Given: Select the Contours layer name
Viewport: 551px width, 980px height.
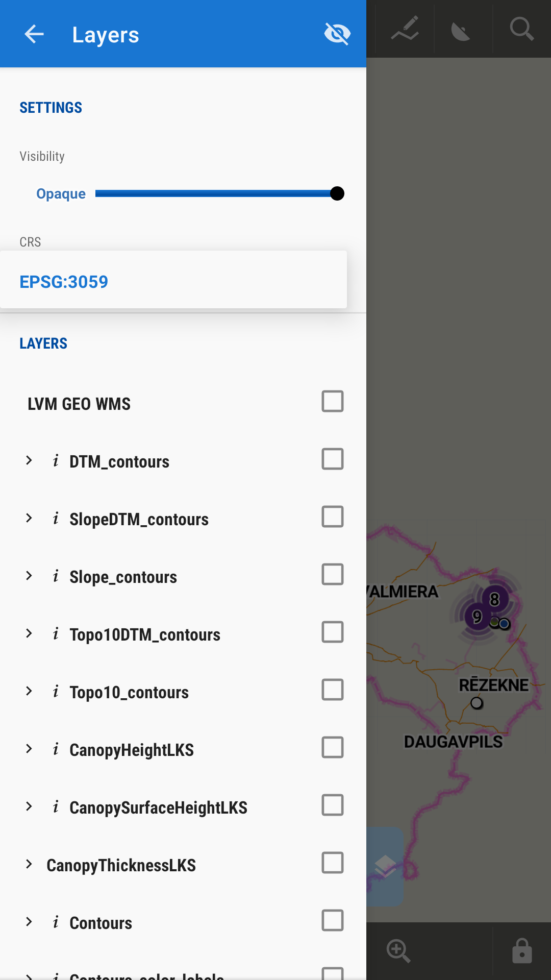Looking at the screenshot, I should 101,923.
